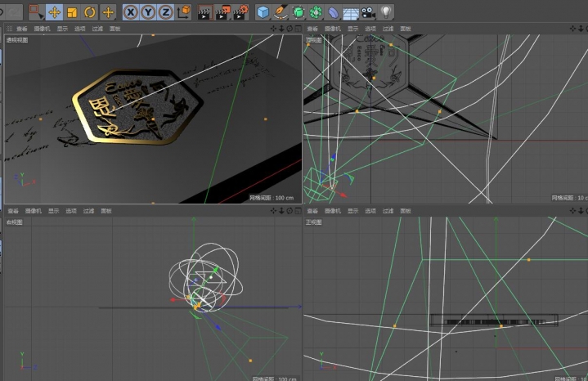Toggle Y axis lock
This screenshot has height=381, width=588.
pyautogui.click(x=148, y=12)
